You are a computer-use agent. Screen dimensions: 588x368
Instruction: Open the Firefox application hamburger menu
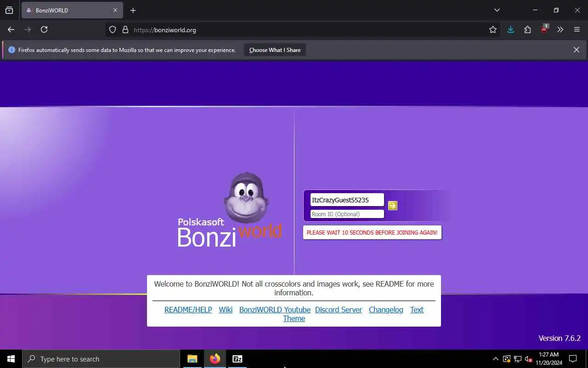(x=577, y=29)
